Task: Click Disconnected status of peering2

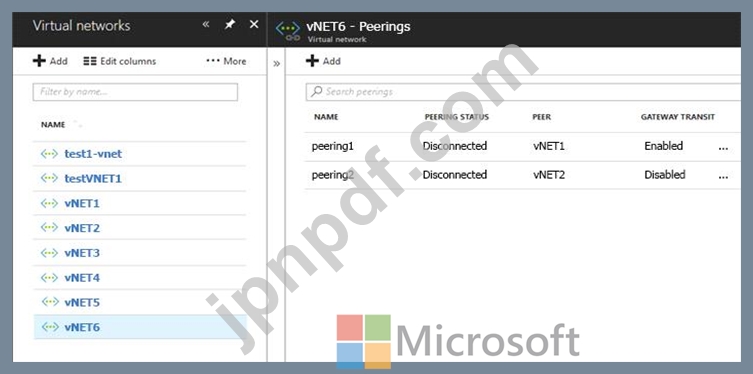Action: click(455, 175)
